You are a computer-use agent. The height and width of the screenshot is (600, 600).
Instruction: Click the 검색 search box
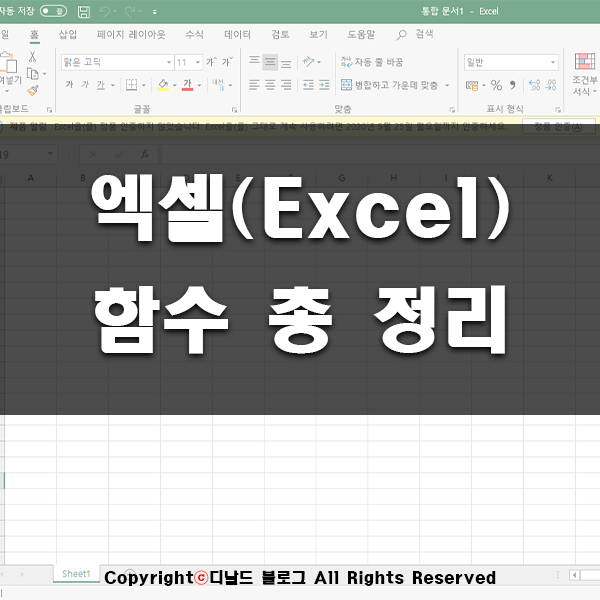pos(415,34)
